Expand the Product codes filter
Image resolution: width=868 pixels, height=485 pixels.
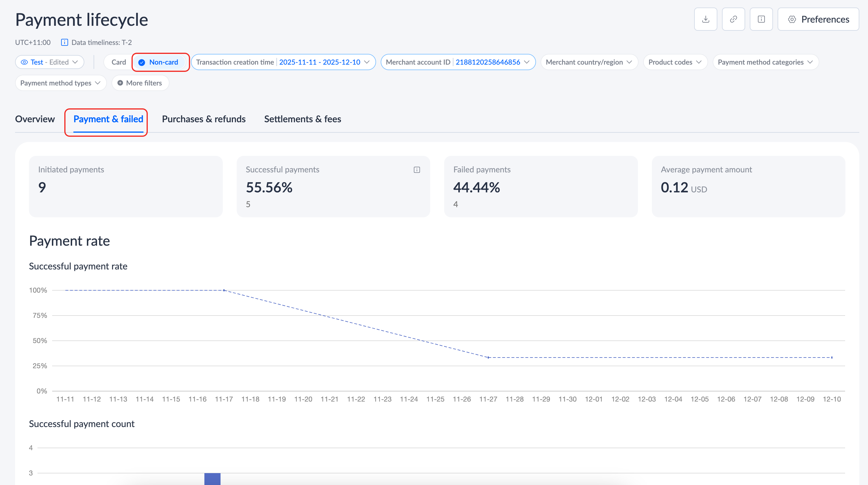click(x=675, y=62)
